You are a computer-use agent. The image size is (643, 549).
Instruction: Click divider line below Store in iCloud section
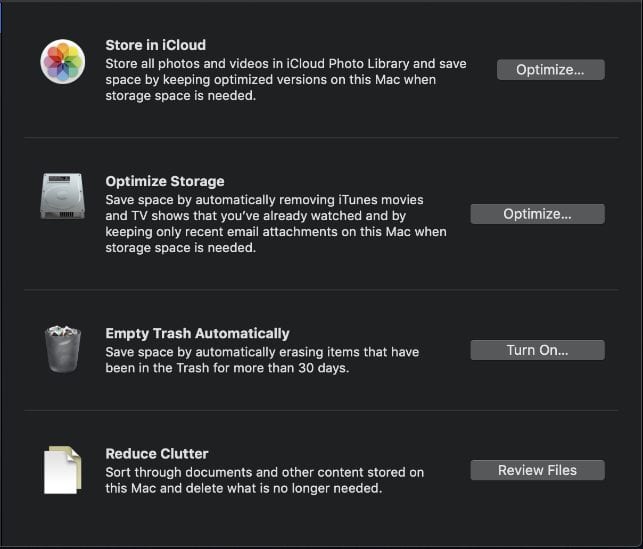320,138
